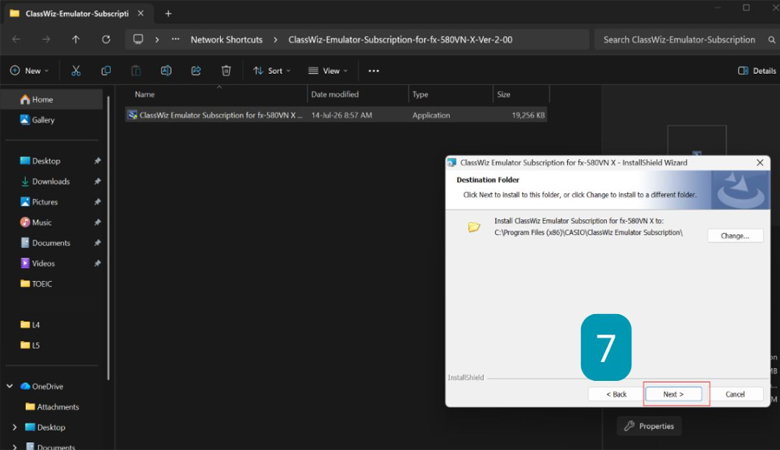Expand the chevron after the monitor icon
Image resolution: width=780 pixels, height=450 pixels.
(x=157, y=39)
